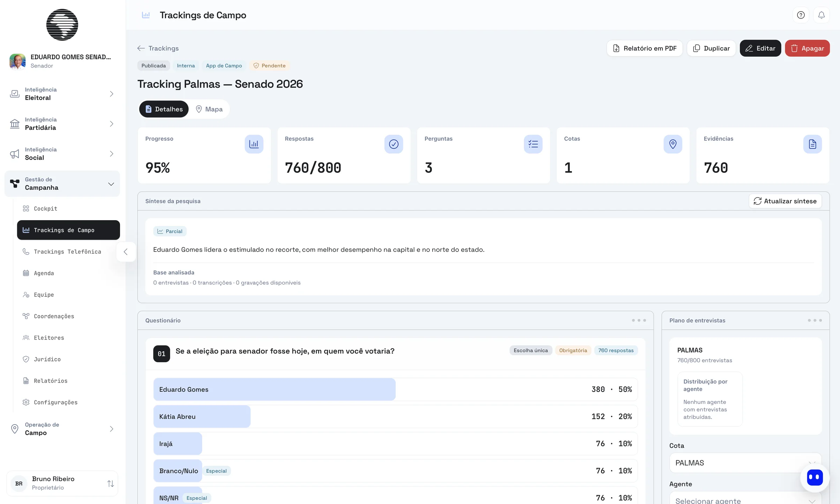Screen dimensions: 840x504
Task: Collapse the sidebar with the arrow handle
Action: 126,252
